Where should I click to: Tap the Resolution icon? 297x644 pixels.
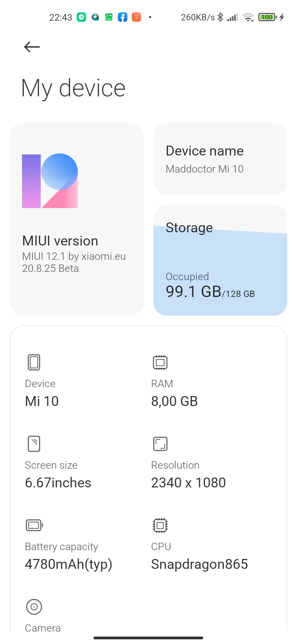[x=160, y=444]
